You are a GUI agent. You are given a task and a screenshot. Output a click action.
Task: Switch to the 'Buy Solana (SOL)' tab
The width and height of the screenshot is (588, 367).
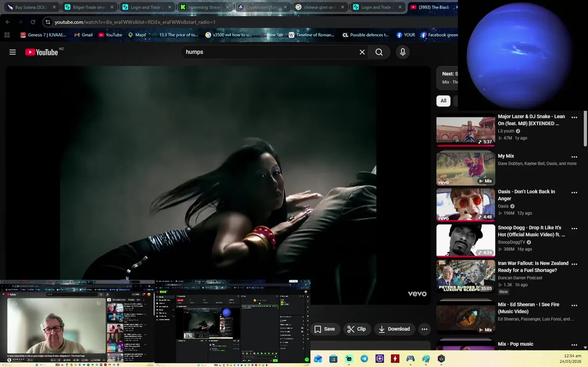30,7
